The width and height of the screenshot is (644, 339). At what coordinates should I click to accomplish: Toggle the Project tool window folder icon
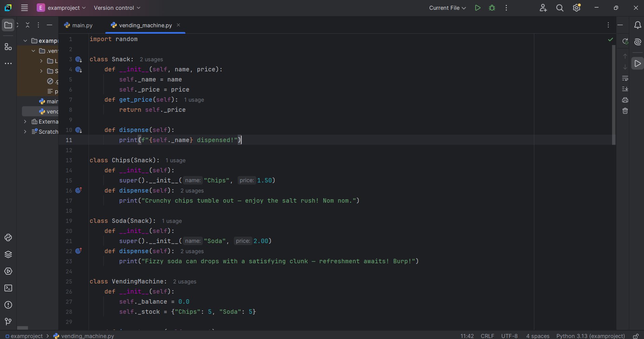pos(8,25)
